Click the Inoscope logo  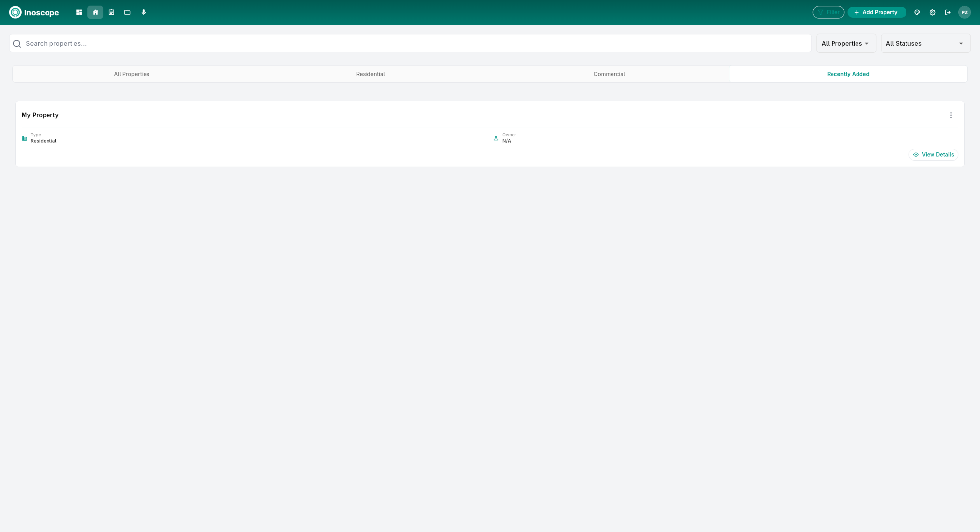[34, 12]
